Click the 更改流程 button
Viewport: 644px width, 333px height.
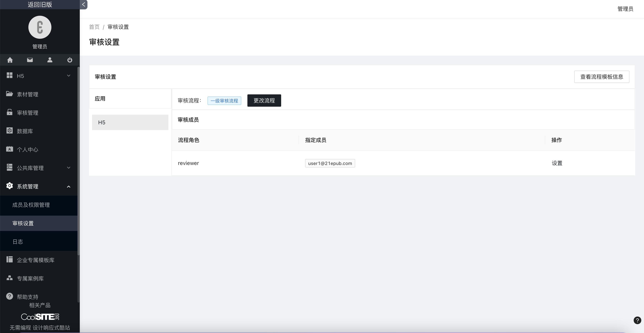click(264, 101)
